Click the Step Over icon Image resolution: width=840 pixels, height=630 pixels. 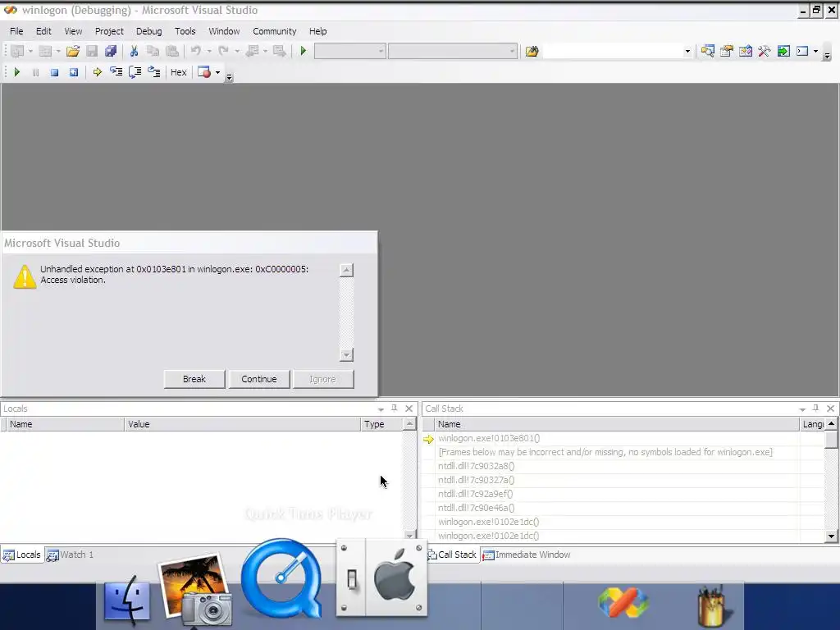point(135,72)
